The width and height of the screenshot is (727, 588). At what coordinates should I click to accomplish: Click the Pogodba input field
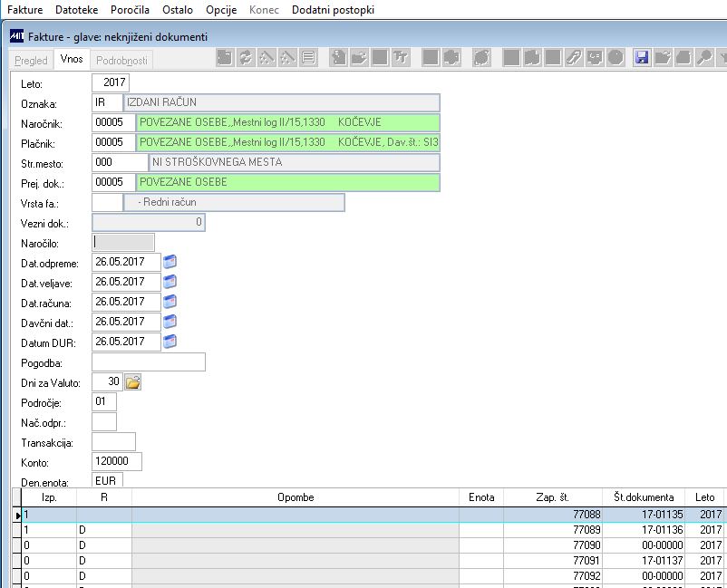149,361
